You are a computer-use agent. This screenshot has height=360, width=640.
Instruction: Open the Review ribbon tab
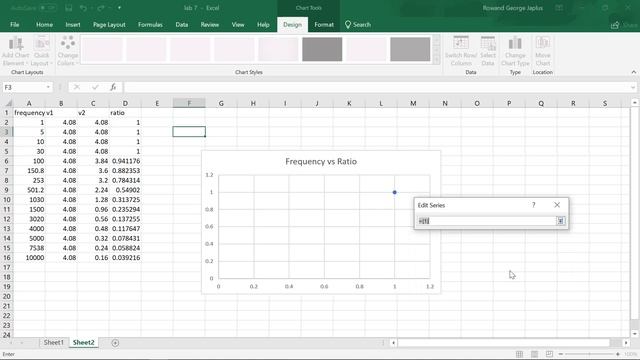point(209,24)
